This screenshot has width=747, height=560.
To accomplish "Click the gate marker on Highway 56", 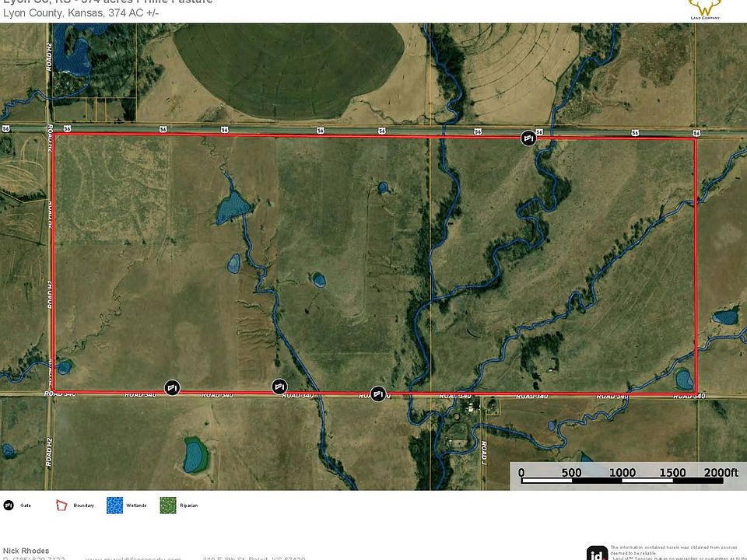I will (528, 138).
